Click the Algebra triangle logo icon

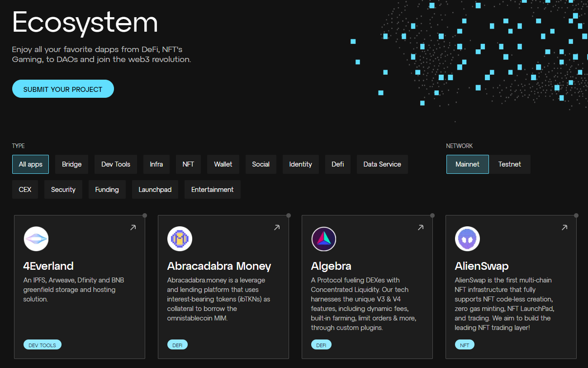323,239
